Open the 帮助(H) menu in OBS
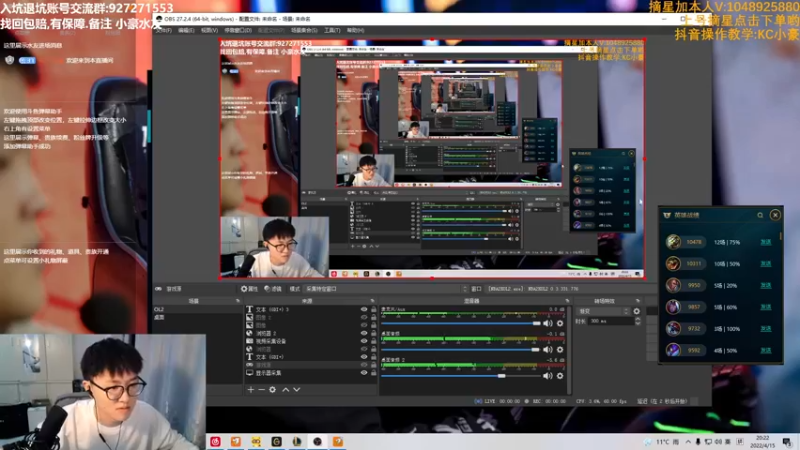This screenshot has width=800, height=450. (356, 30)
